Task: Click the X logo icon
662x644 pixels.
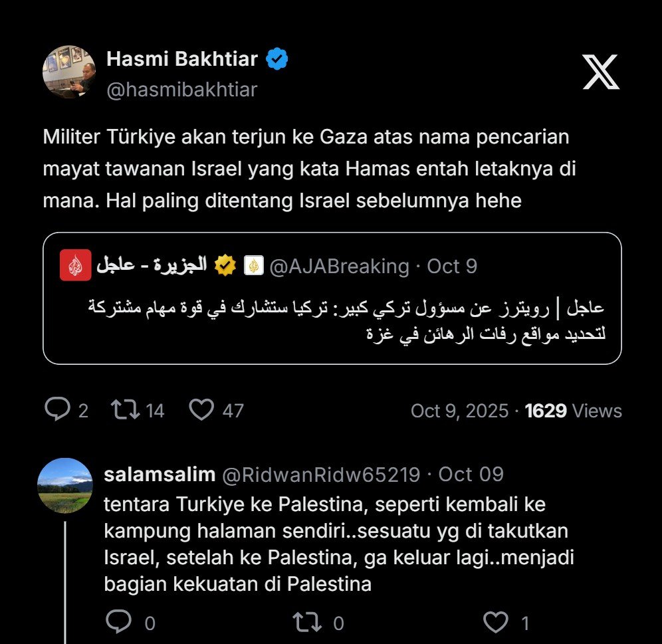Action: click(600, 72)
